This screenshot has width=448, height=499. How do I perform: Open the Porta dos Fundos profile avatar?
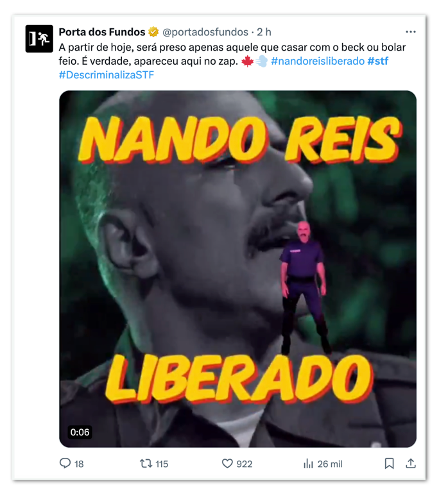(39, 38)
